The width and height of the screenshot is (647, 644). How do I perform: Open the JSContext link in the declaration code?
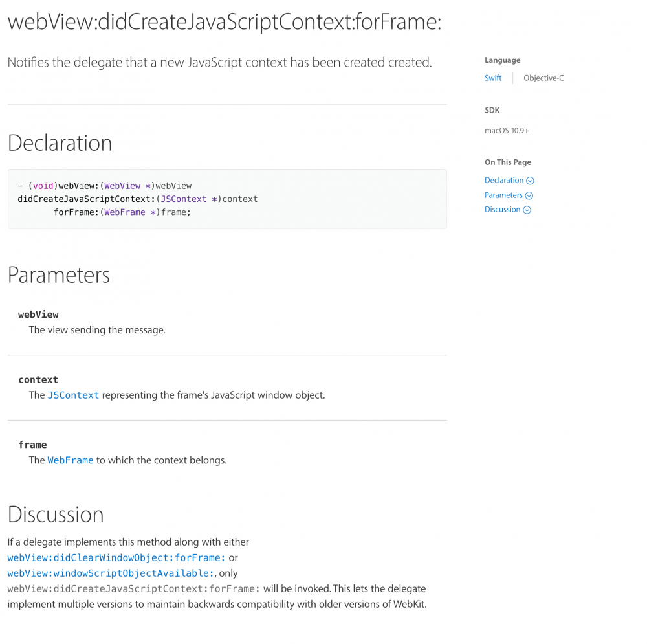[x=183, y=199]
